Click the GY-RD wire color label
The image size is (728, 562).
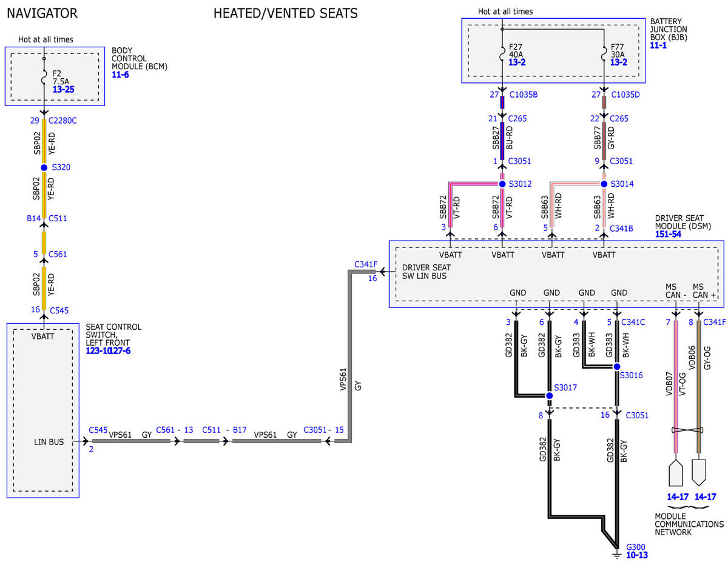(611, 137)
